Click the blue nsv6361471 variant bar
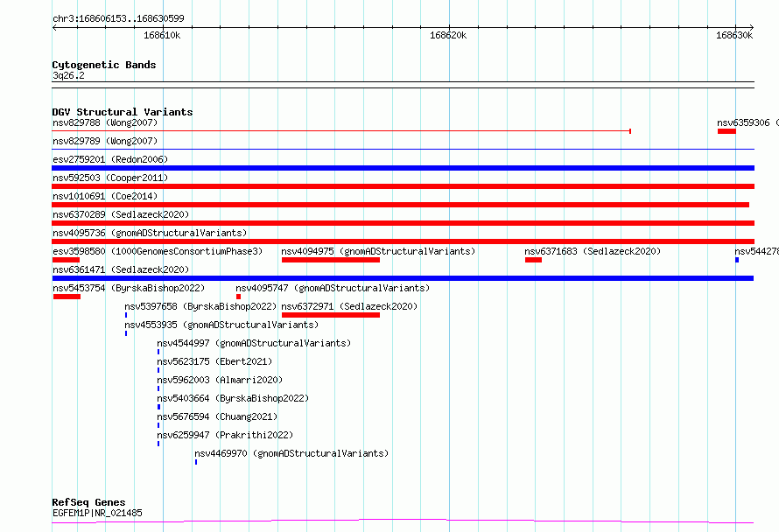The height and width of the screenshot is (532, 779). pyautogui.click(x=403, y=278)
